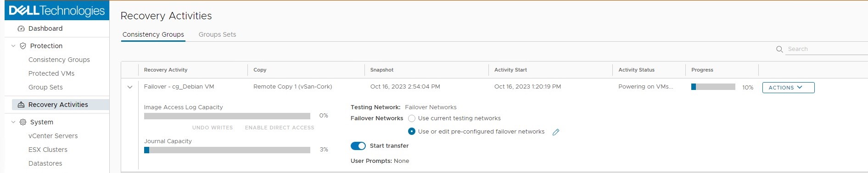Click the Dell Technologies logo
The height and width of the screenshot is (173, 868).
coord(57,11)
